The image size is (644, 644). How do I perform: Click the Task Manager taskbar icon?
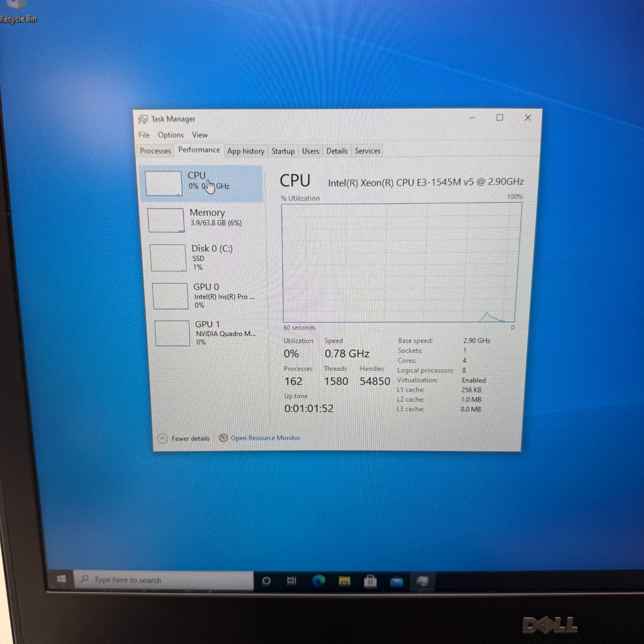[423, 581]
